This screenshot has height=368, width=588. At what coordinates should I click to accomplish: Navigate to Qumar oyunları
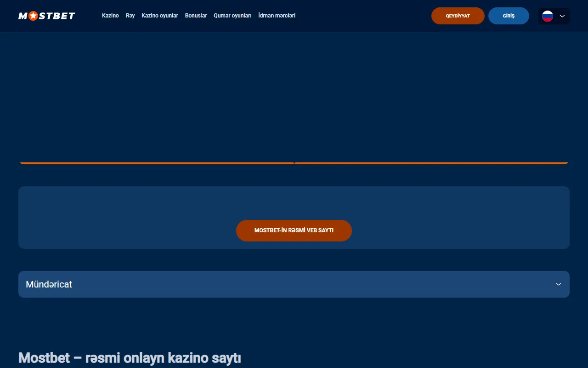[x=232, y=16]
